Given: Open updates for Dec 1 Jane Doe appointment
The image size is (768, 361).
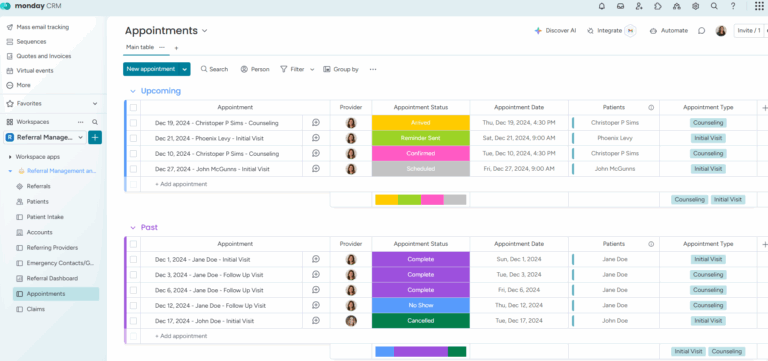Looking at the screenshot, I should pyautogui.click(x=316, y=259).
